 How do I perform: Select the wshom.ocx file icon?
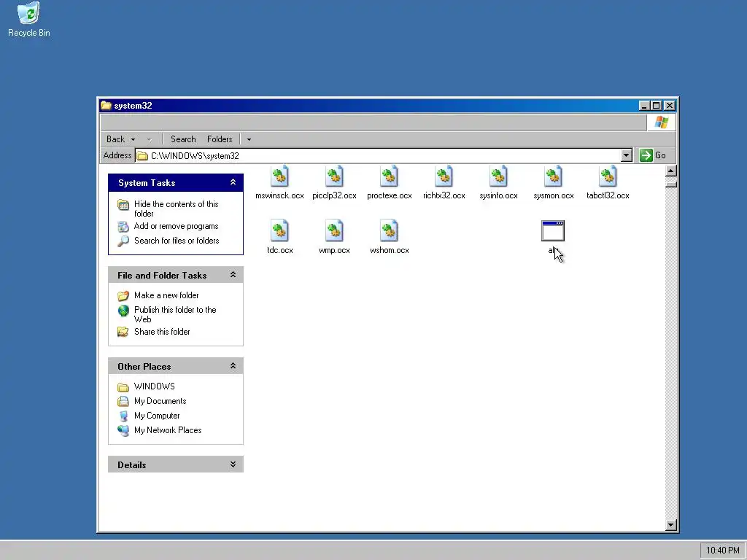[390, 230]
